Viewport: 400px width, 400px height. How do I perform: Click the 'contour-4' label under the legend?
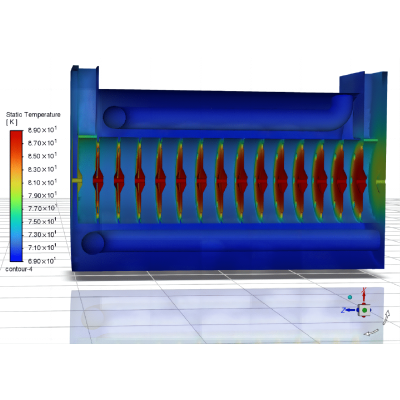19,269
